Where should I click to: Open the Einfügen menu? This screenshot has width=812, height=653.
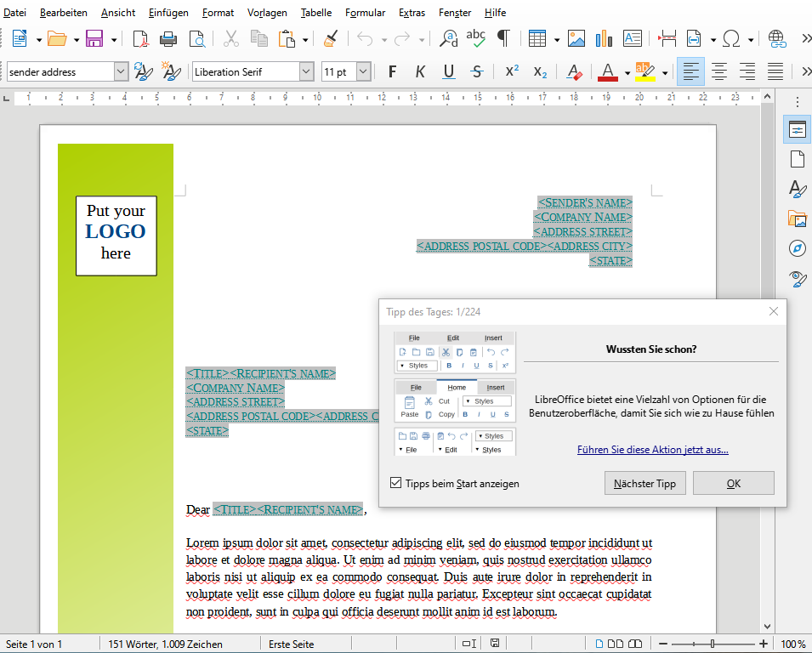click(x=168, y=13)
